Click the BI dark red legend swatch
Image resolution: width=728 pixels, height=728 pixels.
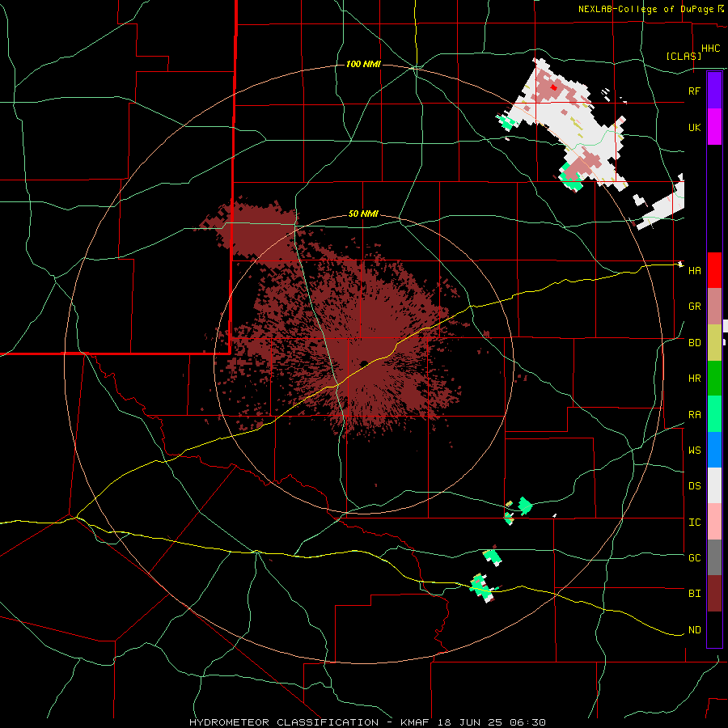point(714,594)
